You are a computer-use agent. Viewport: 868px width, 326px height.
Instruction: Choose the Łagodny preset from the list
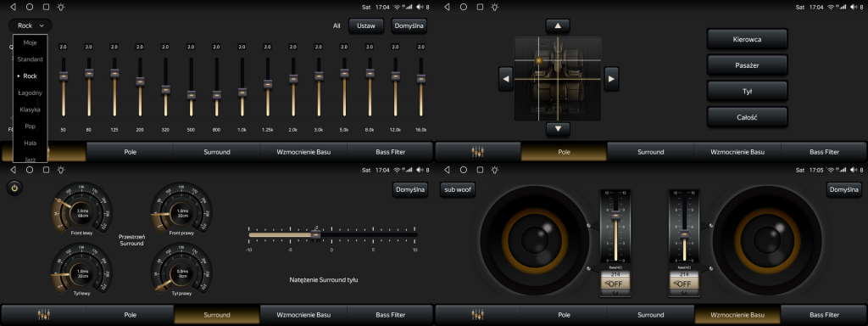(30, 93)
